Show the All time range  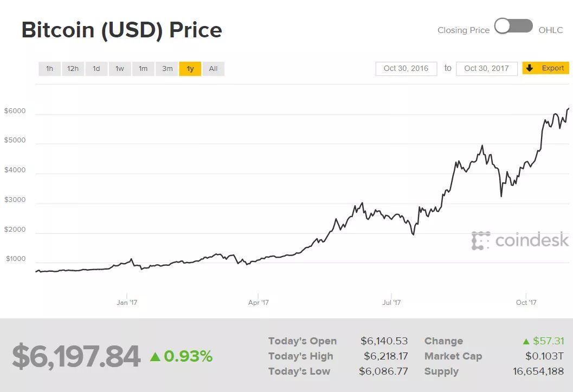213,69
